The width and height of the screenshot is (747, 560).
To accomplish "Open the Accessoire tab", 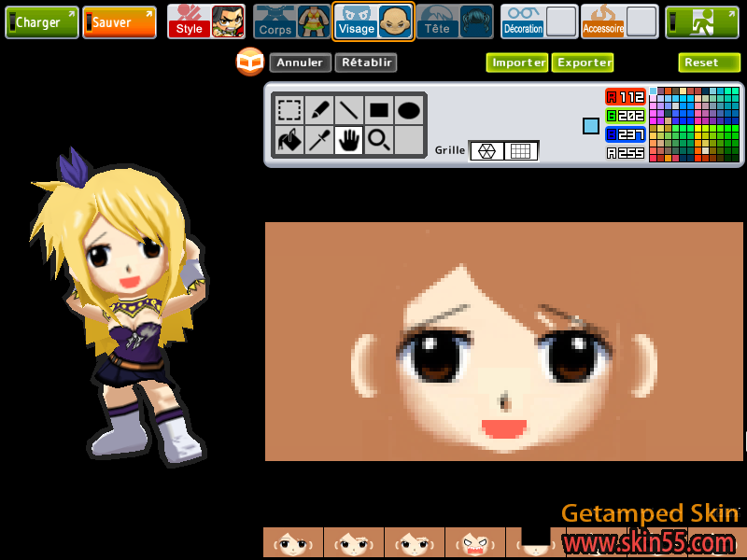I will click(603, 21).
